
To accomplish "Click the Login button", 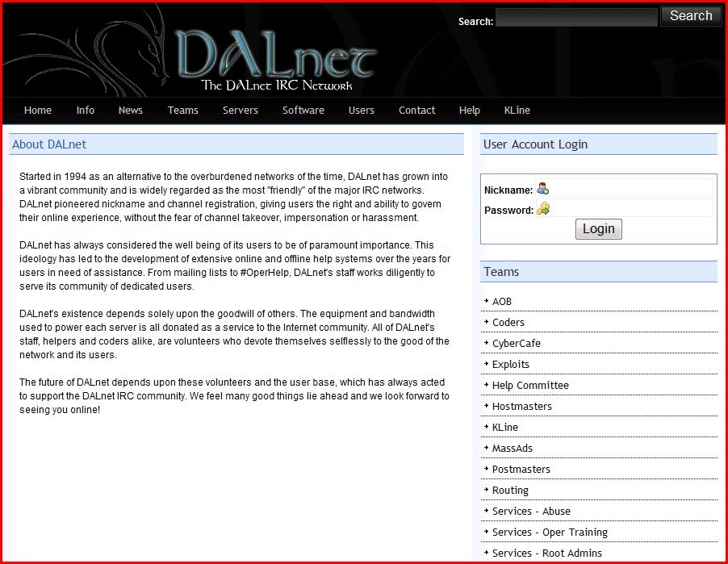I will (x=599, y=229).
